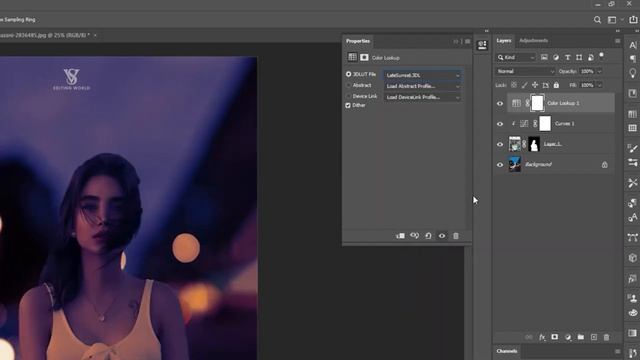Open the Channels tab

point(507,351)
